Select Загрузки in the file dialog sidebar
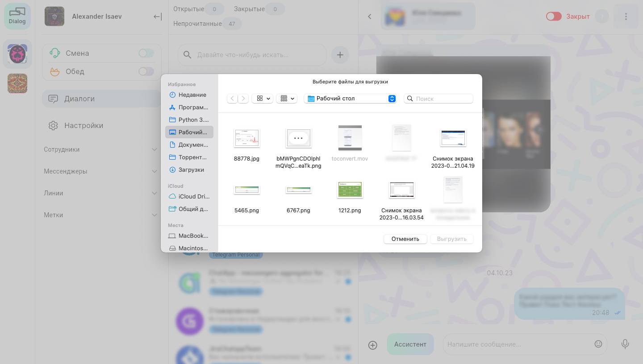 191,170
